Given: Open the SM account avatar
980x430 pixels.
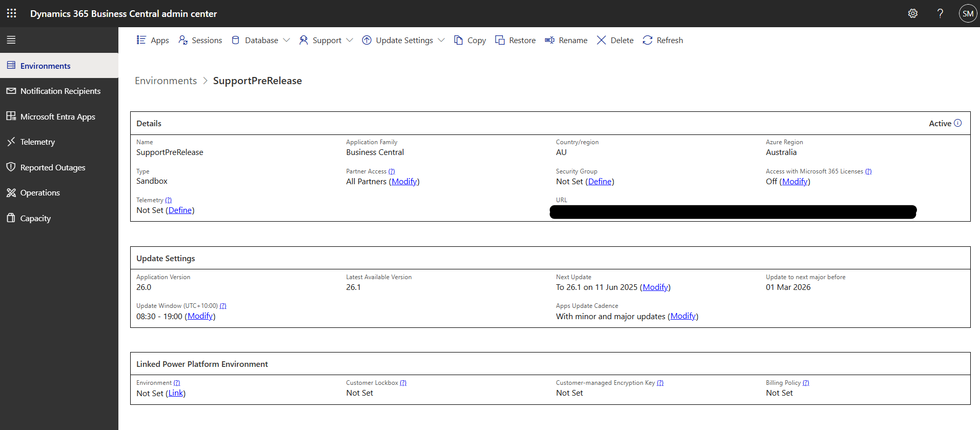Looking at the screenshot, I should [x=968, y=13].
